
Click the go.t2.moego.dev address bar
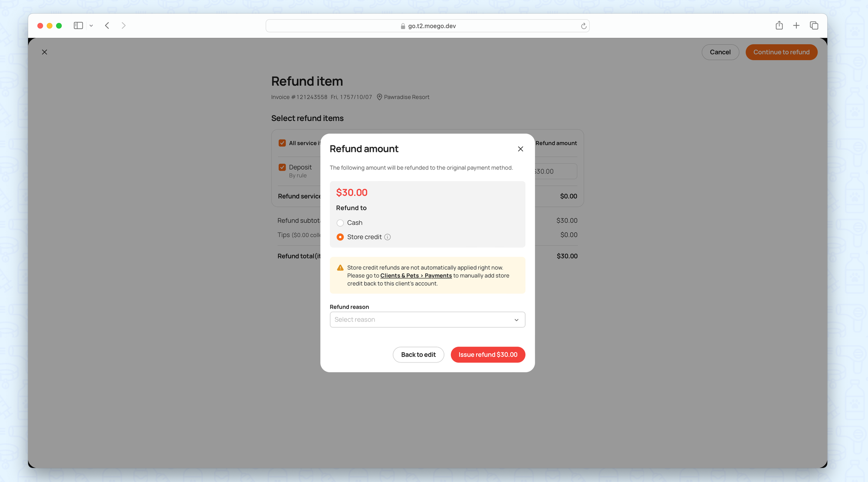[x=427, y=26]
